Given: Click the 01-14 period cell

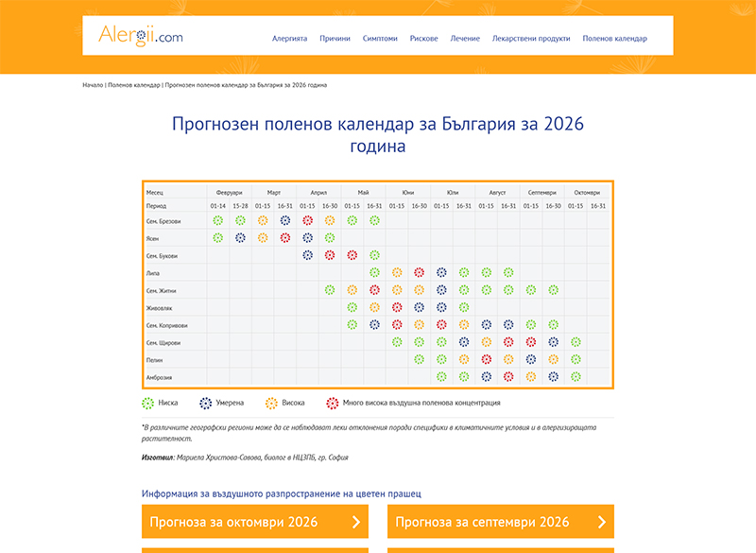Looking at the screenshot, I should pos(218,206).
